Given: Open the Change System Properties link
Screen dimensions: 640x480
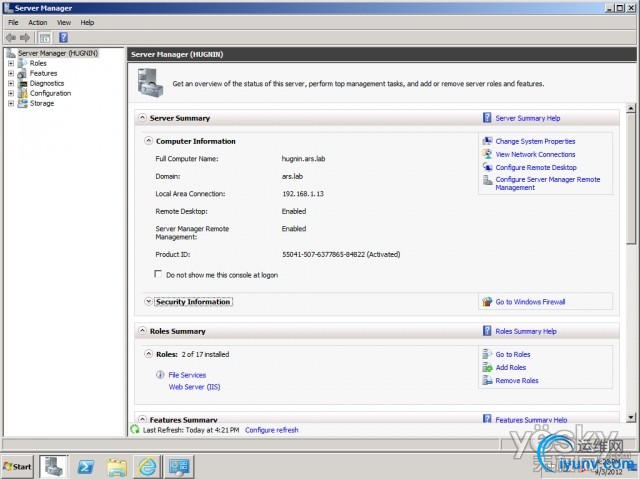Looking at the screenshot, I should tap(535, 141).
